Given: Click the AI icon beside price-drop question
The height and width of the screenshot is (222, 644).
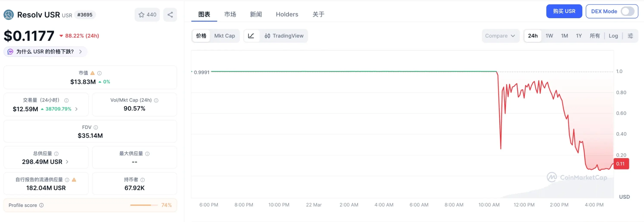Looking at the screenshot, I should (x=10, y=52).
